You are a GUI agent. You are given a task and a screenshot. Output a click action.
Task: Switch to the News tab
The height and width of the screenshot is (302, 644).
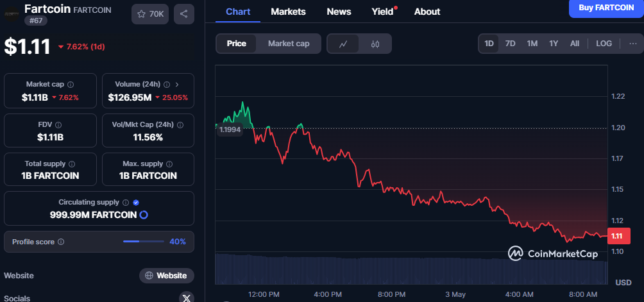339,12
